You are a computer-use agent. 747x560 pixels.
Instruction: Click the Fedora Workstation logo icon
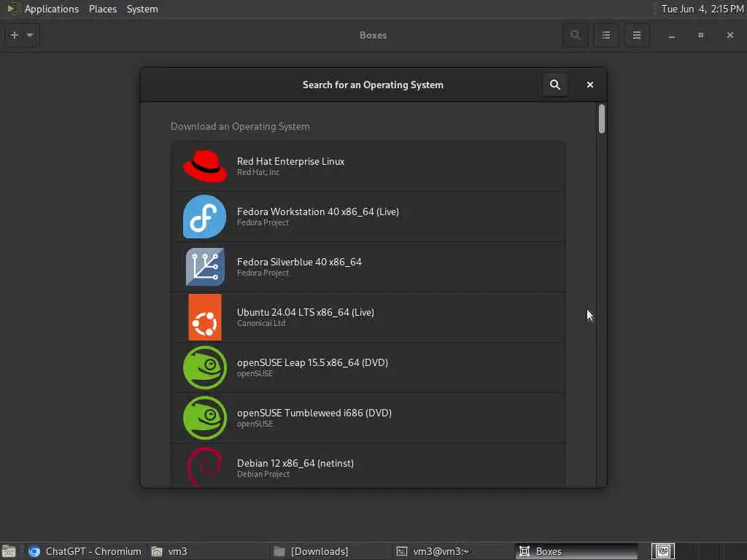click(205, 217)
